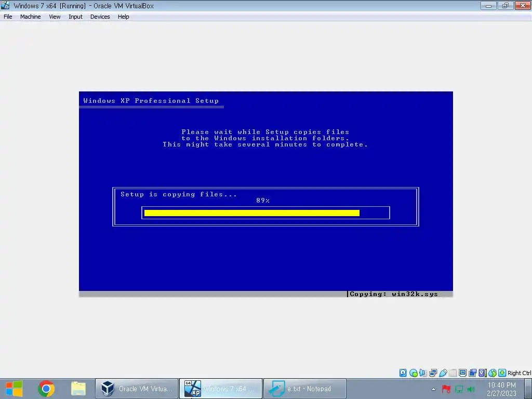The width and height of the screenshot is (532, 399).
Task: Restore down the VirtualBox VM window
Action: coord(506,5)
